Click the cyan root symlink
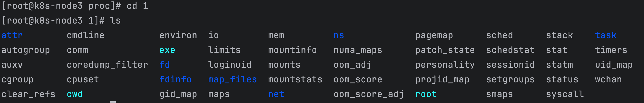Viewport: 644px width, 103px height. (x=426, y=94)
